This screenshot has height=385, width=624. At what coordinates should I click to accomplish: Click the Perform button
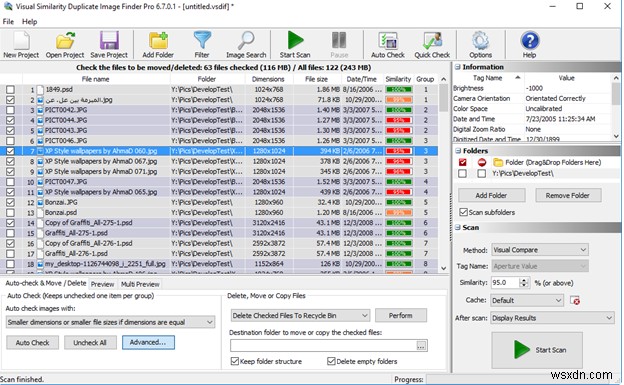point(401,315)
